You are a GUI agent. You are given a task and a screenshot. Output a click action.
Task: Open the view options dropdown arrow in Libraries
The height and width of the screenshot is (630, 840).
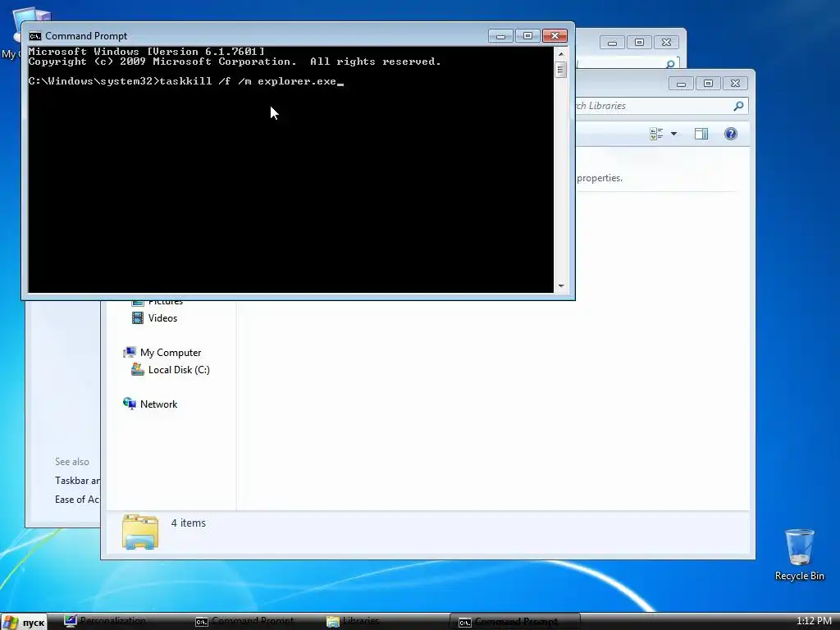pos(674,134)
